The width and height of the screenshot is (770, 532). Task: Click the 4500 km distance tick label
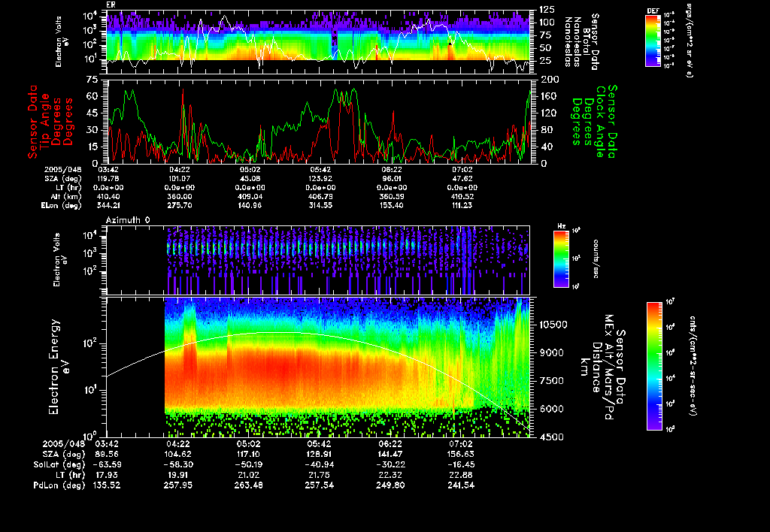click(551, 437)
